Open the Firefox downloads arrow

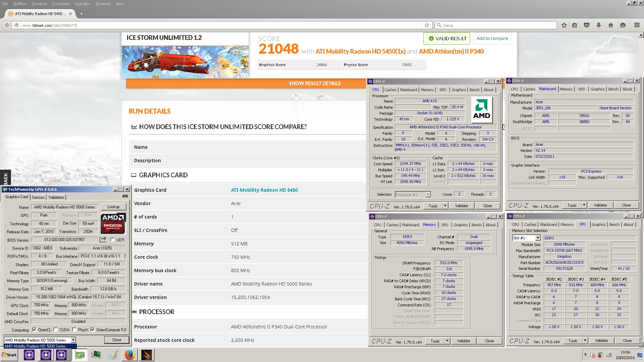coord(599,25)
